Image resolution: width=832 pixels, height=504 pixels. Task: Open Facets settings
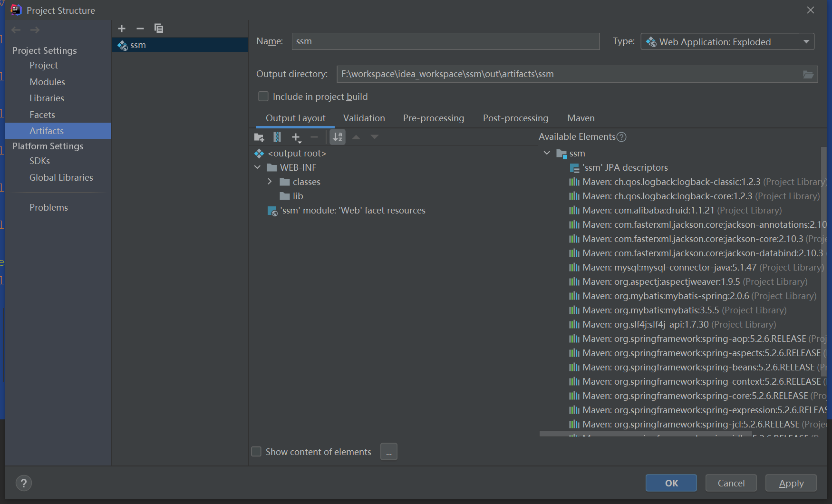tap(42, 115)
